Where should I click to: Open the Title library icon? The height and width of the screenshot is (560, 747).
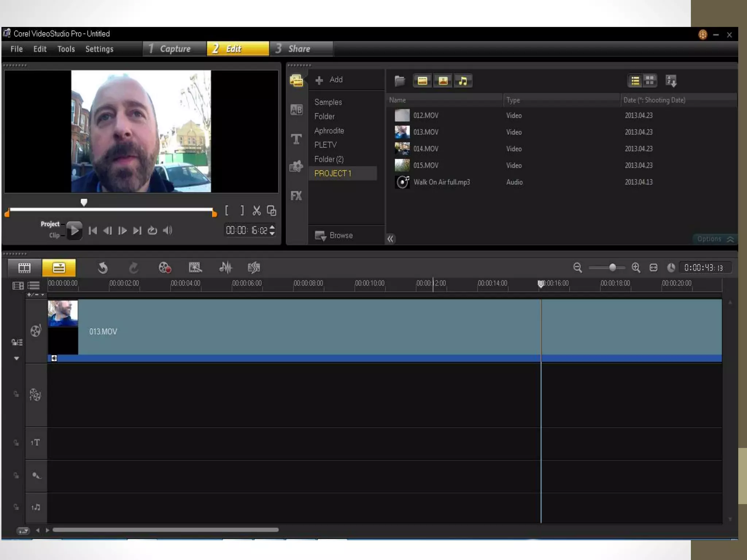coord(296,139)
